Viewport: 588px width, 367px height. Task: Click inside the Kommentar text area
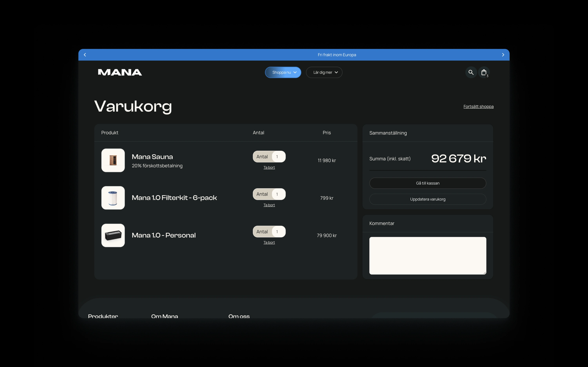point(428,256)
